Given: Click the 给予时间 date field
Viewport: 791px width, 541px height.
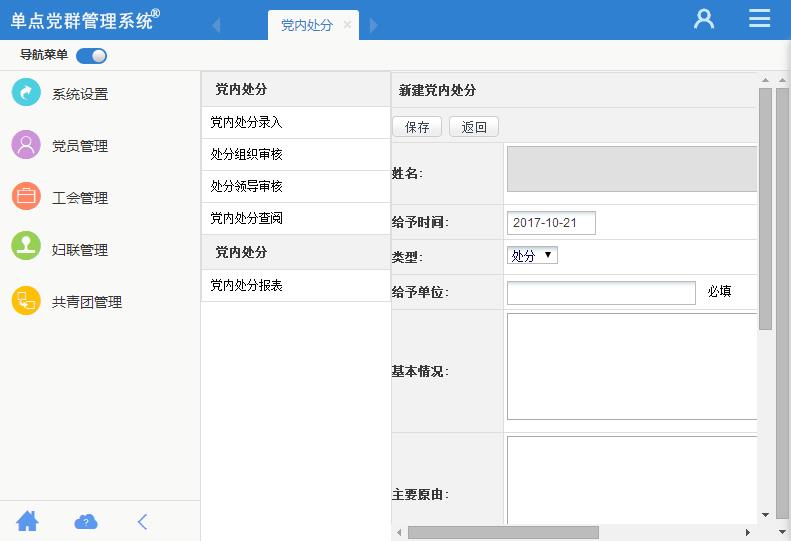Looking at the screenshot, I should 551,223.
